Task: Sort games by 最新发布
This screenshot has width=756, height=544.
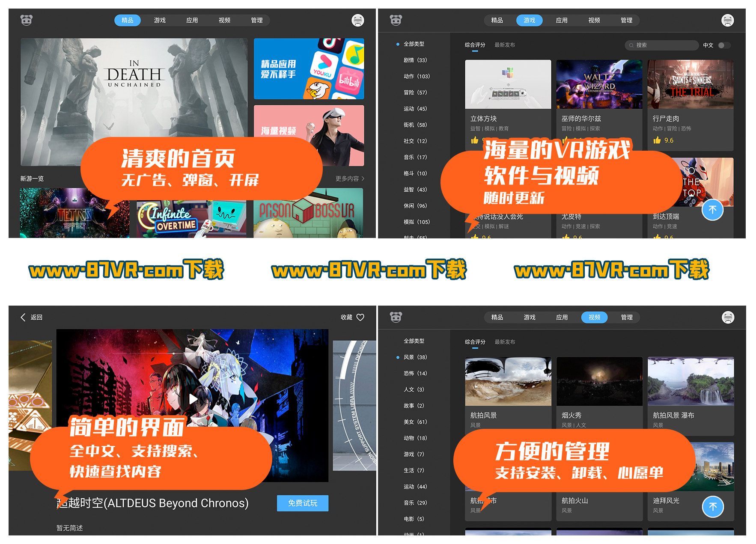Action: tap(505, 45)
